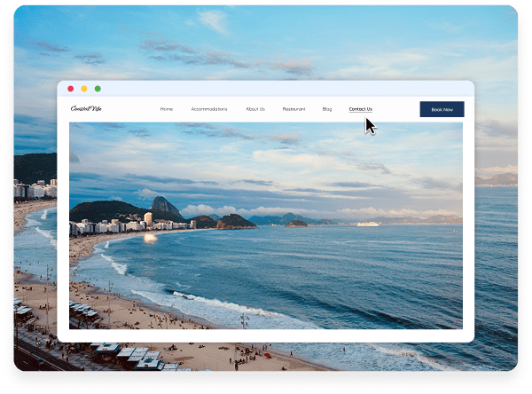
Task: Go to the Home page link
Action: pyautogui.click(x=167, y=109)
